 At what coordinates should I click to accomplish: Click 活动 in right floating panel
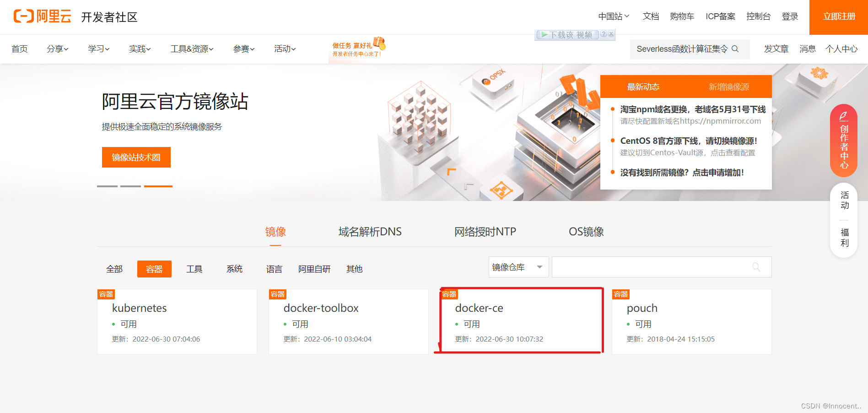(x=845, y=200)
